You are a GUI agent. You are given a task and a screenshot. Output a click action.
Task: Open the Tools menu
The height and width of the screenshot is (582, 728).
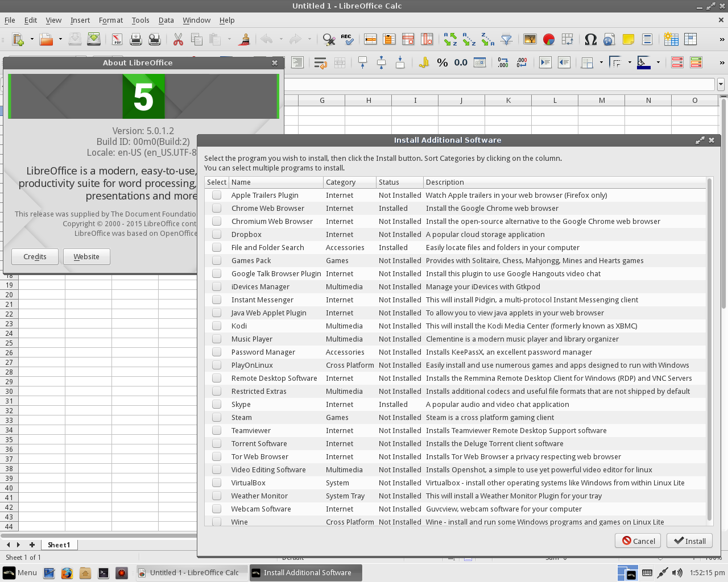click(140, 20)
